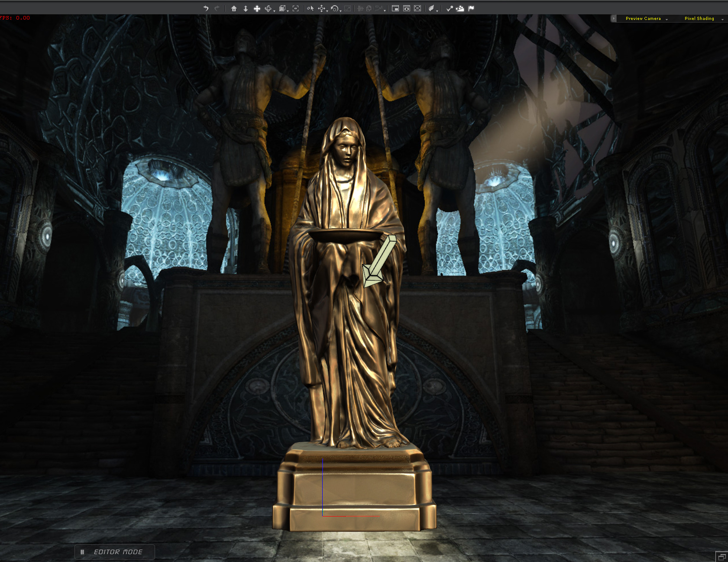Toggle the picture-in-picture window icon

coord(395,8)
